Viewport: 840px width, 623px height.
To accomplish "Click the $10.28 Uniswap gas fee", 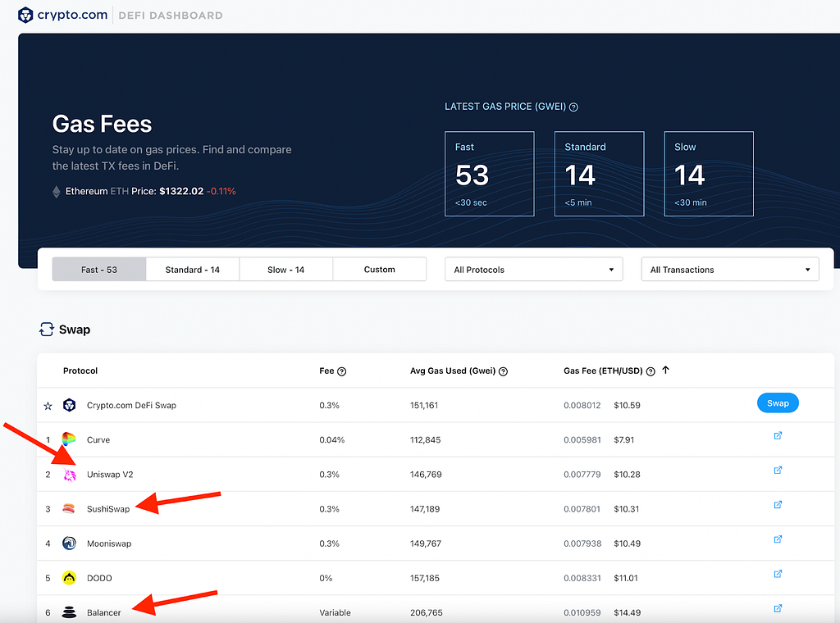I will (627, 474).
